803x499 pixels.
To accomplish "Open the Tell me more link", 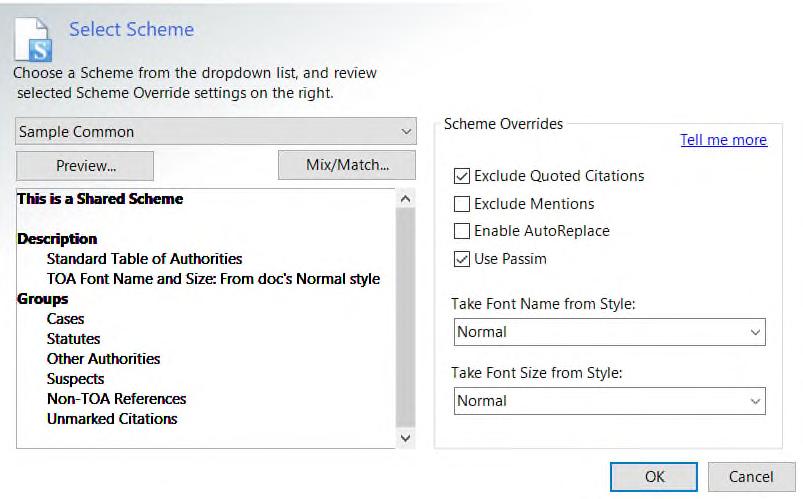I will pyautogui.click(x=723, y=140).
